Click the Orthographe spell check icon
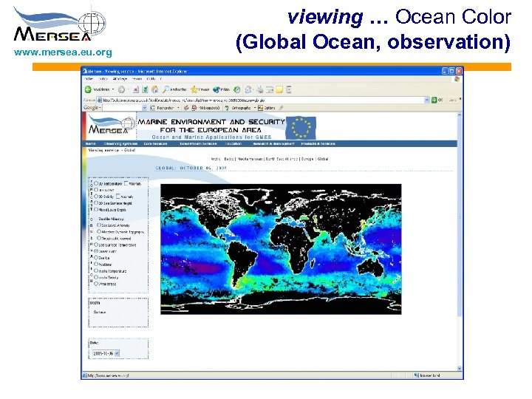This screenshot has height=399, width=532. 227,108
